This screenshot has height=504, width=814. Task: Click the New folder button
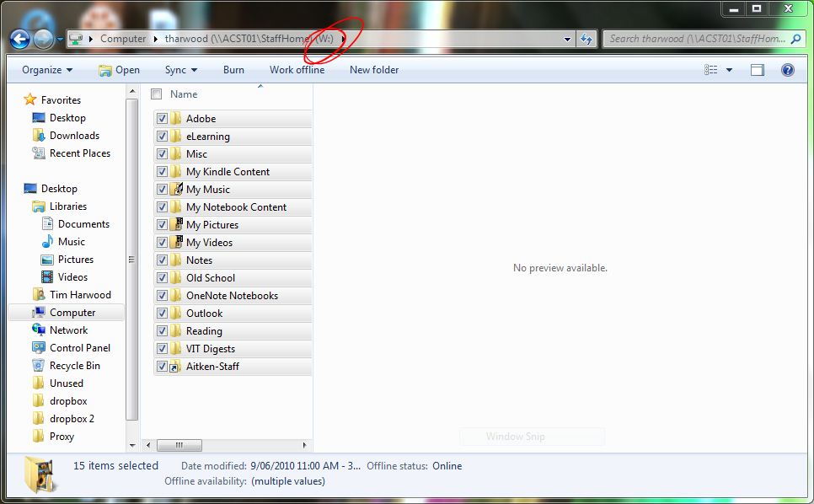pos(374,70)
